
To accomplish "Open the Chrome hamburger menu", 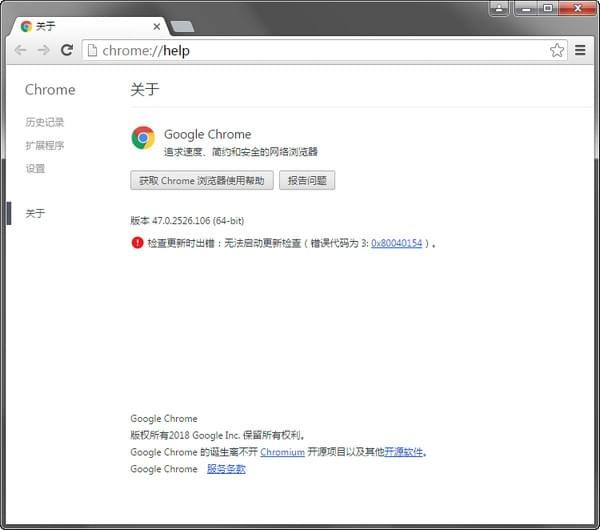I will coord(581,50).
